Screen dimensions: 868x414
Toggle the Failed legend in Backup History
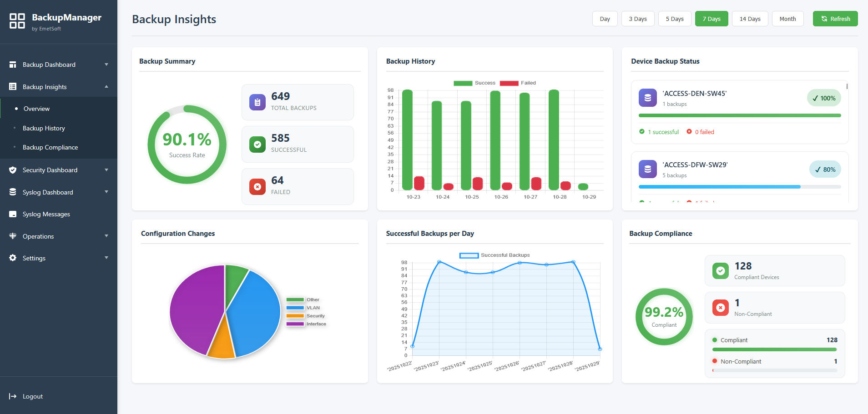(519, 83)
